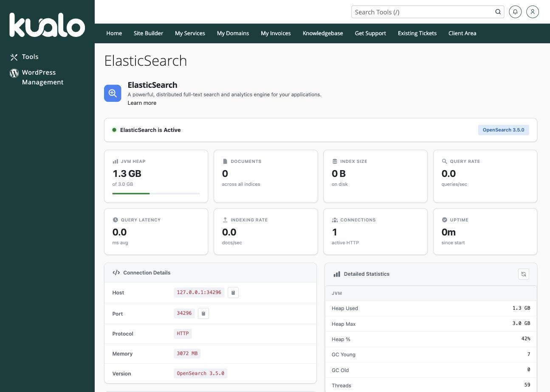
Task: Open Tools sidebar icon
Action: coord(14,57)
